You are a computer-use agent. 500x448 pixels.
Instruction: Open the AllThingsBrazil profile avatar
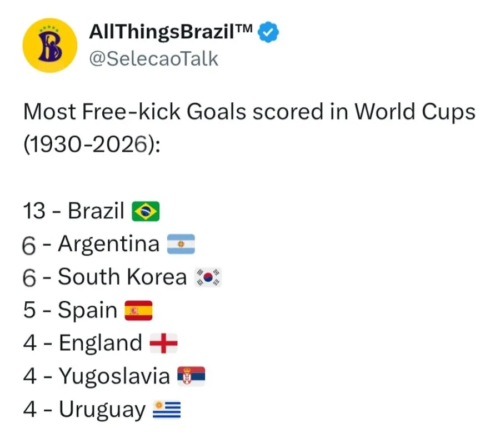pyautogui.click(x=50, y=46)
